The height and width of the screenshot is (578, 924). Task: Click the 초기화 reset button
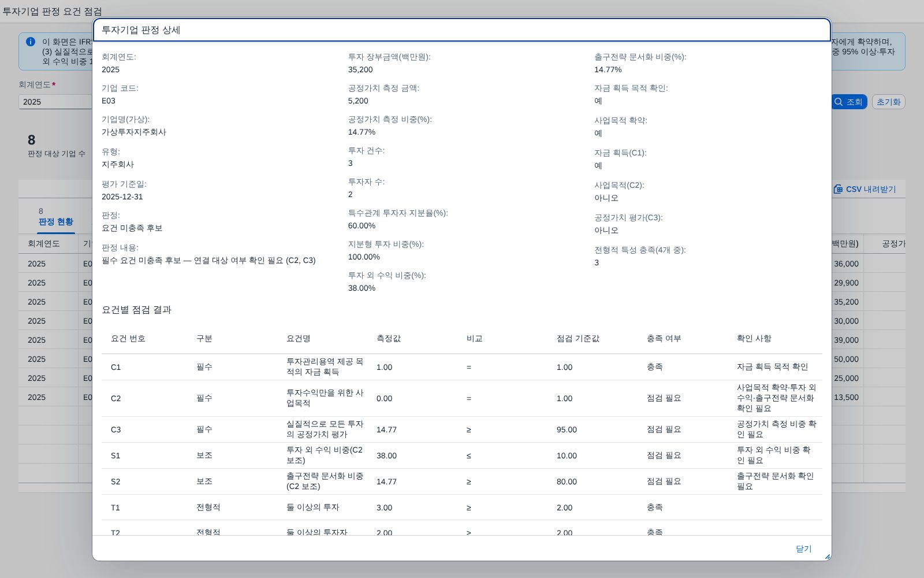(x=888, y=102)
